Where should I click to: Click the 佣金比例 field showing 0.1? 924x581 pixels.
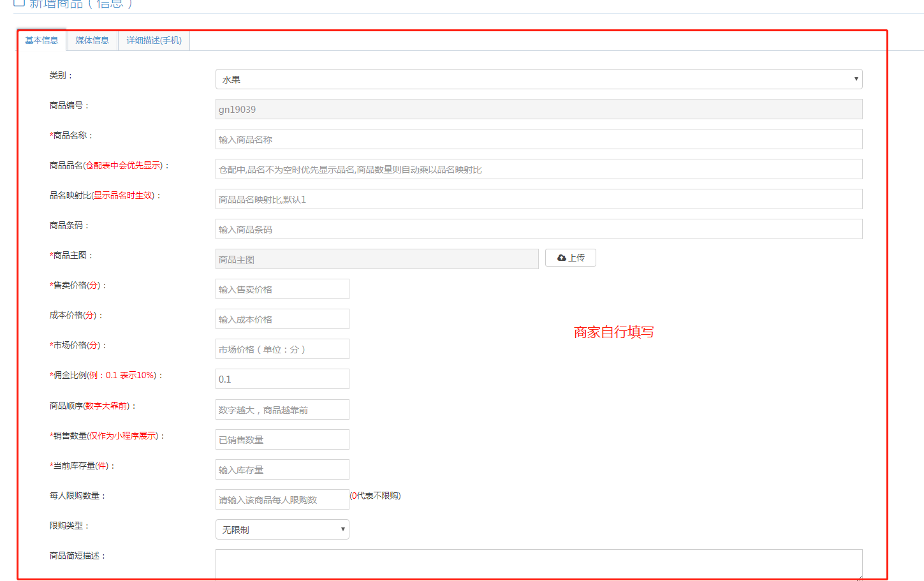click(x=282, y=379)
